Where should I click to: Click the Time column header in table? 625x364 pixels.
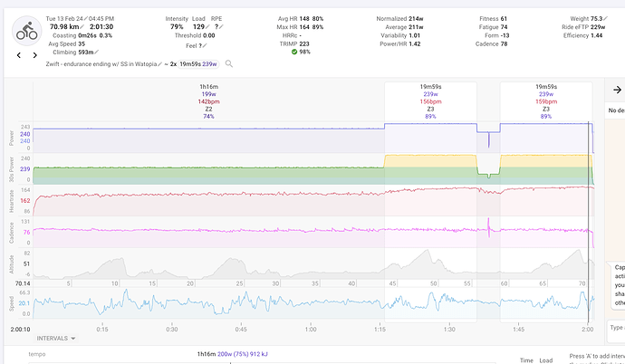526,360
